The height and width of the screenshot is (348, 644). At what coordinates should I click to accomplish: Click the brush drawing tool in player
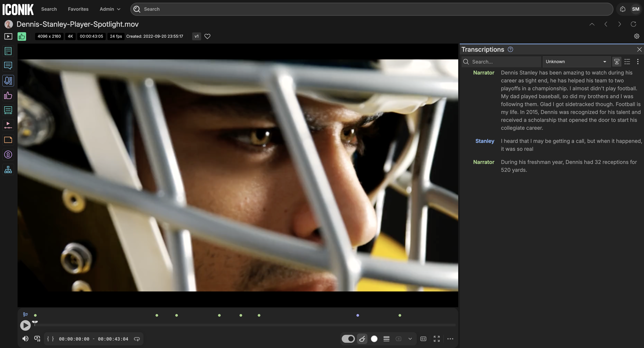point(362,339)
